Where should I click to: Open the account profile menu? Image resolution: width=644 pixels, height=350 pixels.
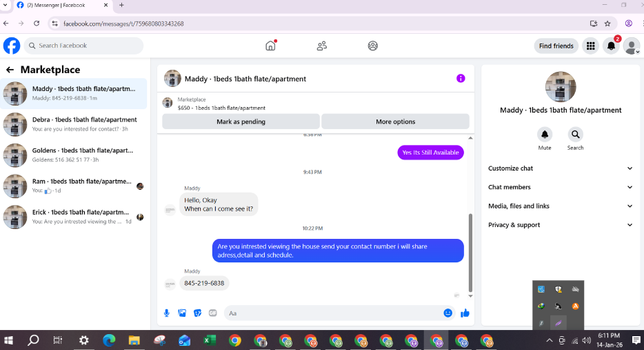(632, 46)
